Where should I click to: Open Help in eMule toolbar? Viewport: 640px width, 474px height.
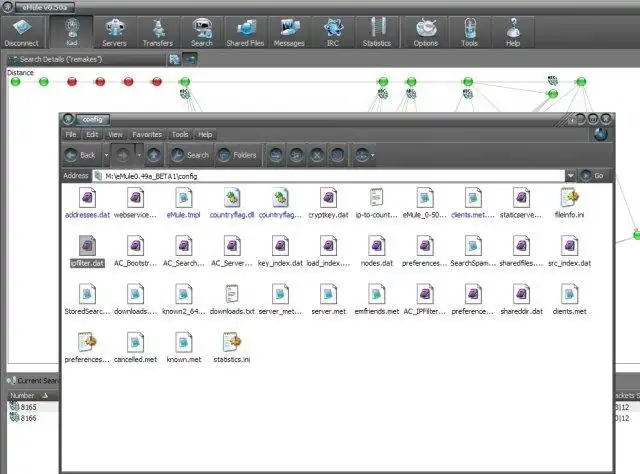click(x=513, y=33)
